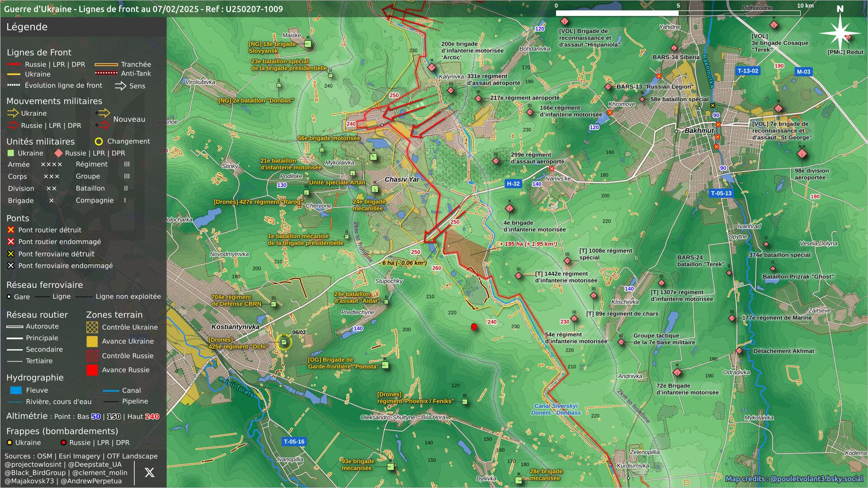Click the Contrôle Russie red hatched swatch
868x488 pixels.
pos(92,356)
